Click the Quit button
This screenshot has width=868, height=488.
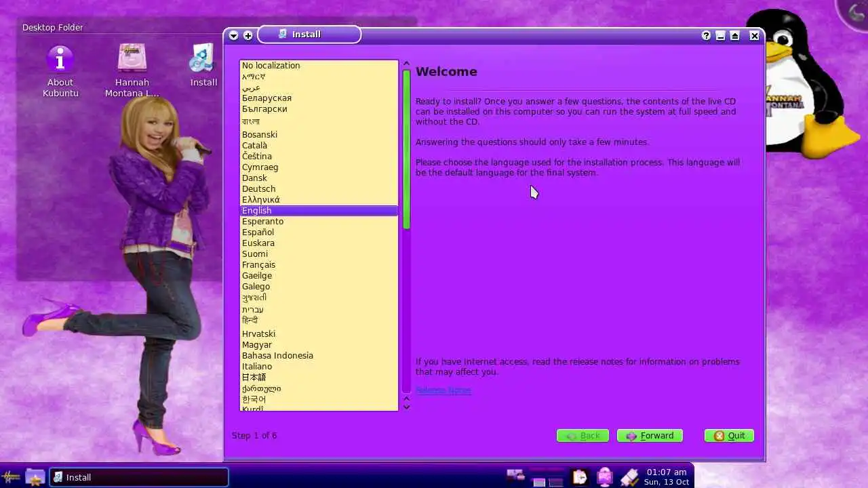point(729,436)
